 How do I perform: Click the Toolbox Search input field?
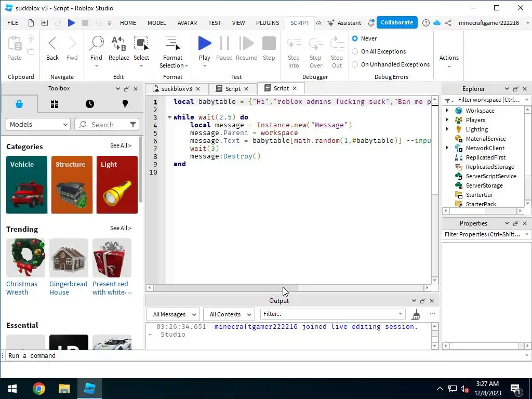pos(107,125)
